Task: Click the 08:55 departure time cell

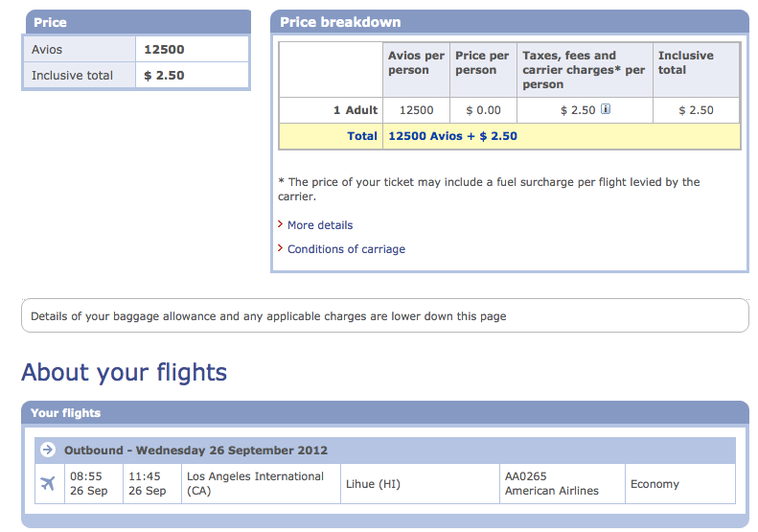Action: coord(94,484)
